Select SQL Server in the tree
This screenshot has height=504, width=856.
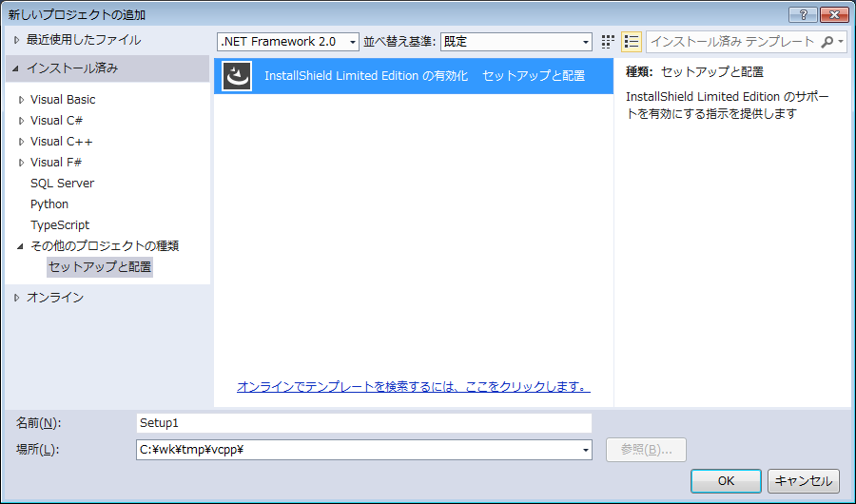(x=62, y=184)
